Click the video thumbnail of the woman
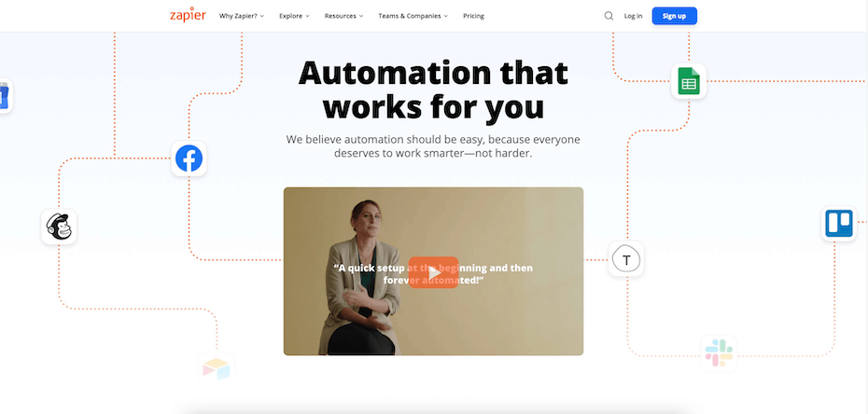This screenshot has width=868, height=414. pyautogui.click(x=433, y=270)
